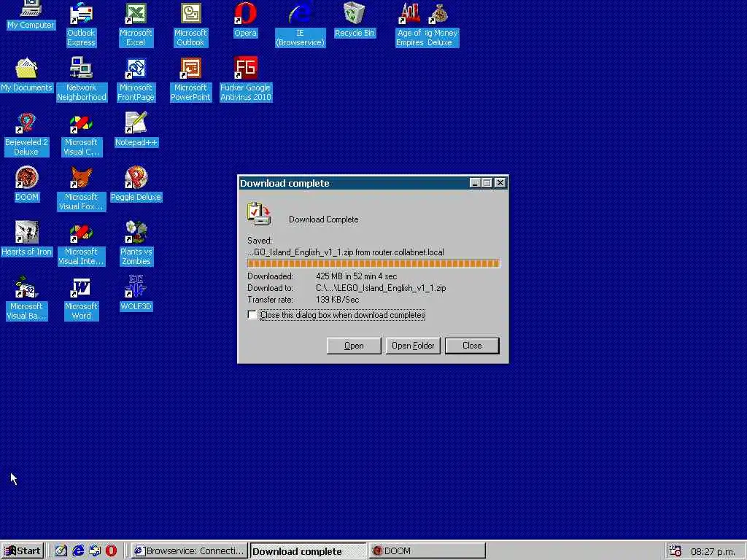Click the 'Download Complete' heading in the dialog
Screen dimensions: 747x560
[x=323, y=219]
